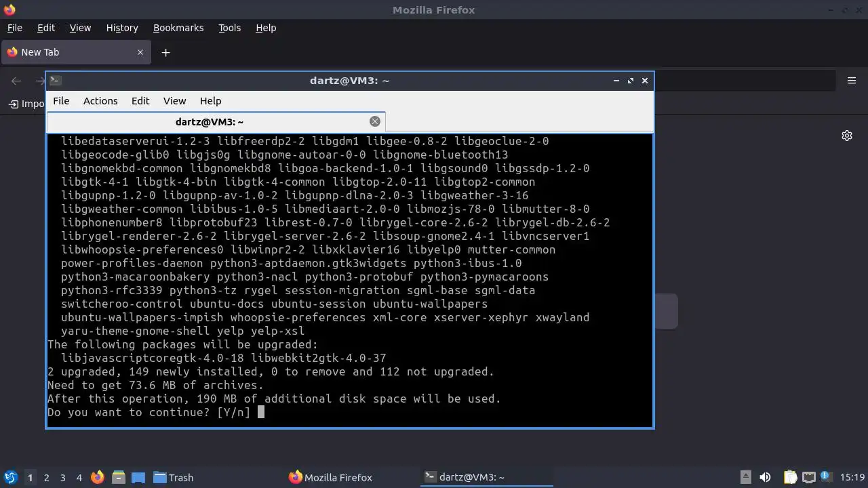Switch to workspace 4
The image size is (868, 488).
tap(79, 477)
